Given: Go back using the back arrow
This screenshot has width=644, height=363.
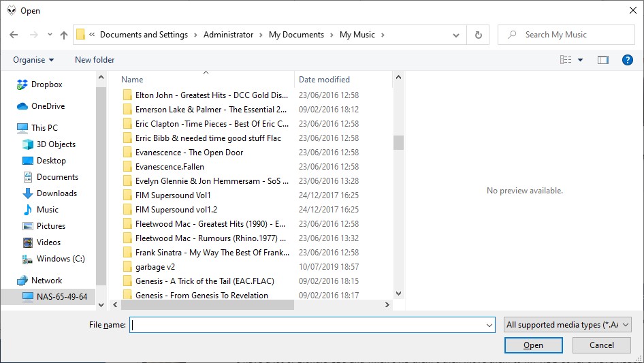Looking at the screenshot, I should click(14, 35).
